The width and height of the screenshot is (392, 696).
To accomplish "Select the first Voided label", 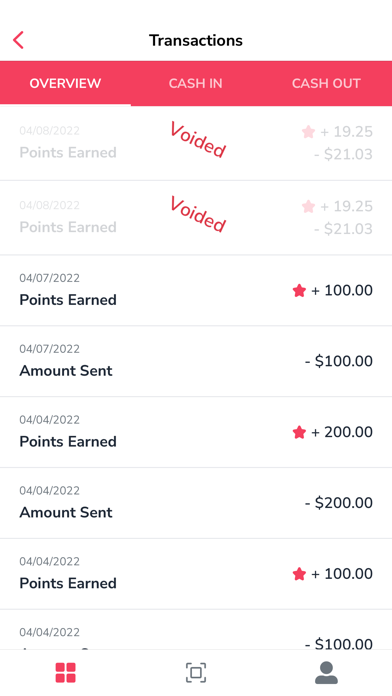I will 198,140.
